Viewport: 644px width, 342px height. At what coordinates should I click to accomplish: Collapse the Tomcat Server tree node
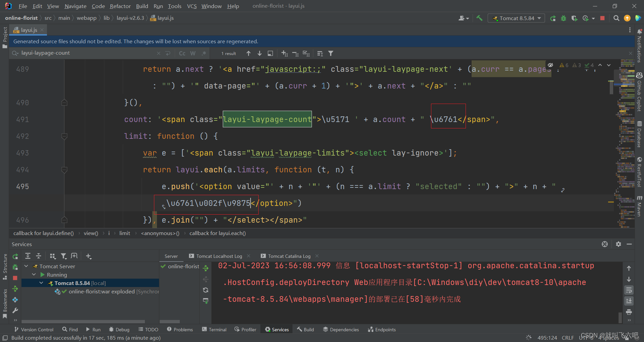coord(26,266)
